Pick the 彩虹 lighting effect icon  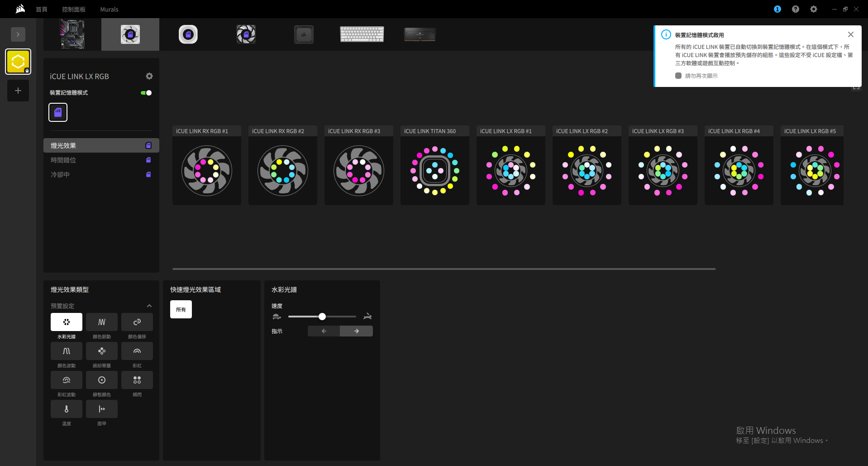pyautogui.click(x=137, y=351)
